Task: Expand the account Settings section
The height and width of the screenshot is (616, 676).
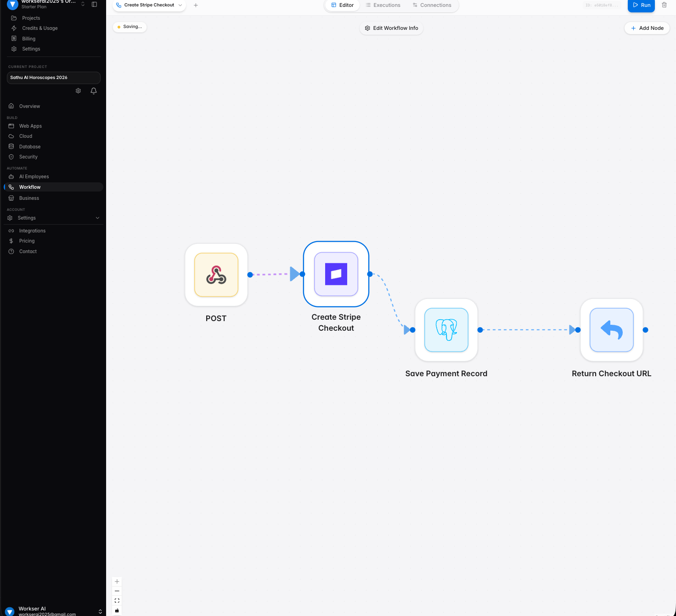Action: [54, 218]
